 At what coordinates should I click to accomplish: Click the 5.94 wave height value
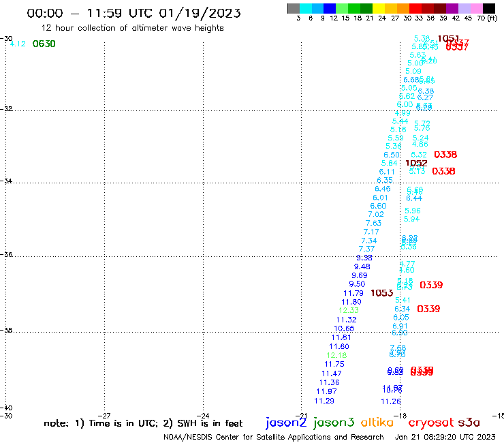[412, 219]
